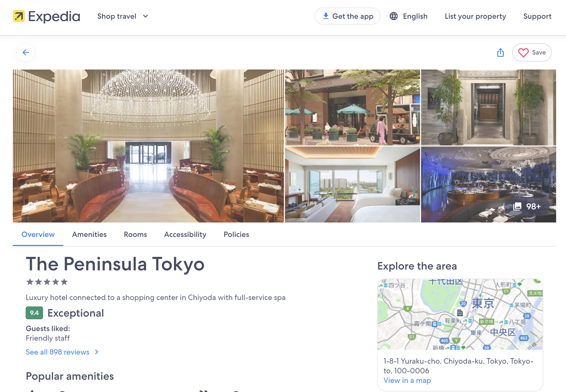Screen dimensions: 566x392
Task: Click the globe language icon
Action: [393, 16]
